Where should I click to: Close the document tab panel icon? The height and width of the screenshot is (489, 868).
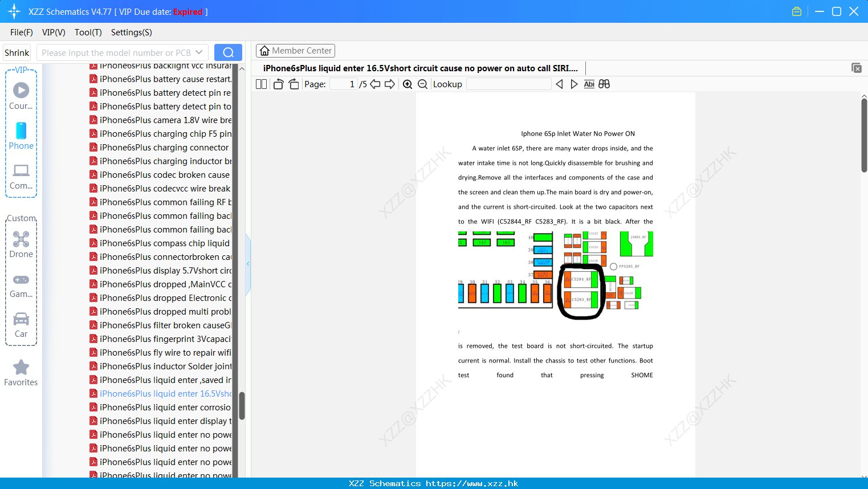(857, 68)
